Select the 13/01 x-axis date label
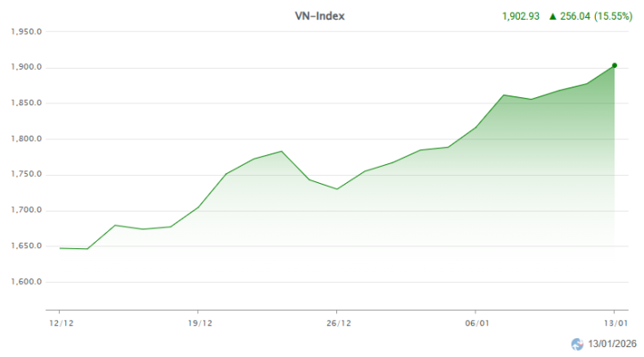644x357 pixels. click(615, 323)
